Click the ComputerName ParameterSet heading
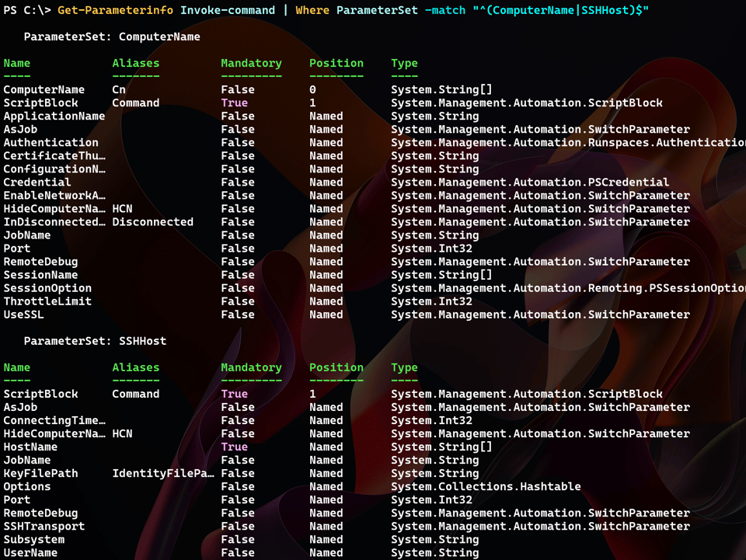This screenshot has width=746, height=560. [113, 37]
